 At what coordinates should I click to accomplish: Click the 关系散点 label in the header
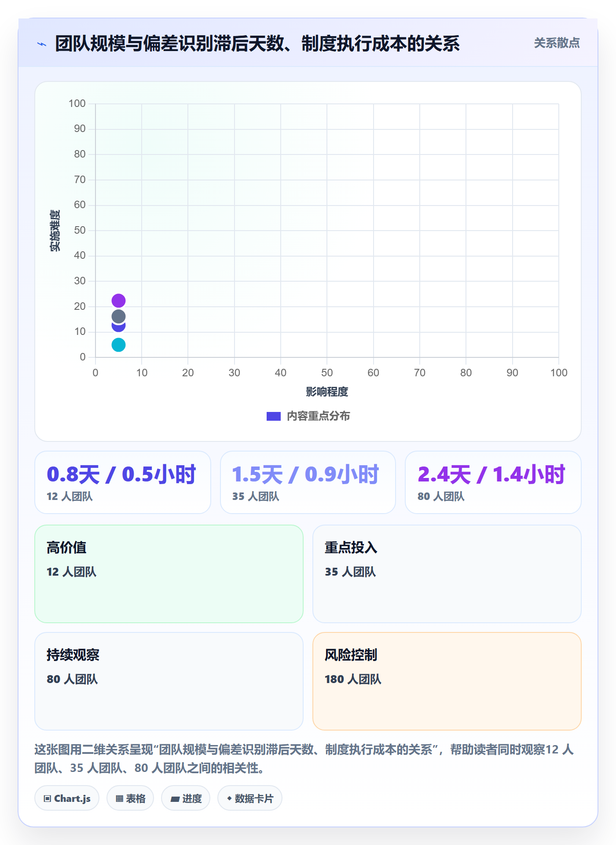pyautogui.click(x=557, y=43)
